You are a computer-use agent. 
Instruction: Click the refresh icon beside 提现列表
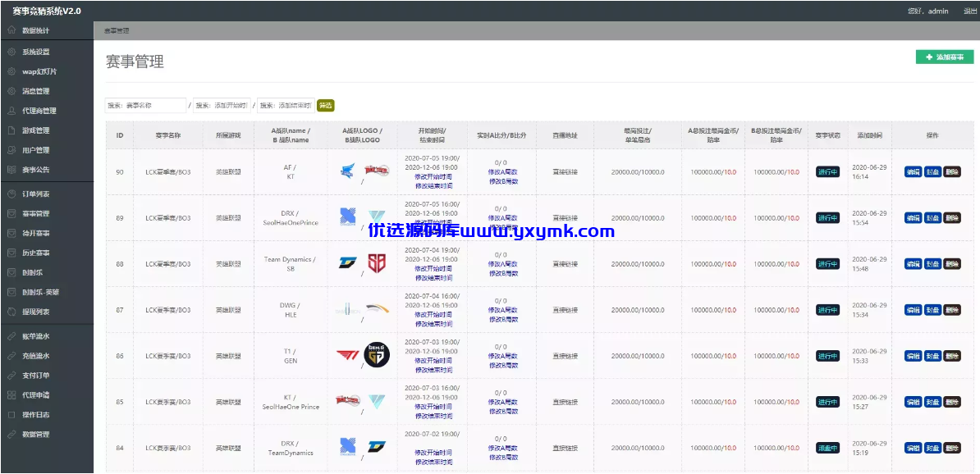point(11,311)
